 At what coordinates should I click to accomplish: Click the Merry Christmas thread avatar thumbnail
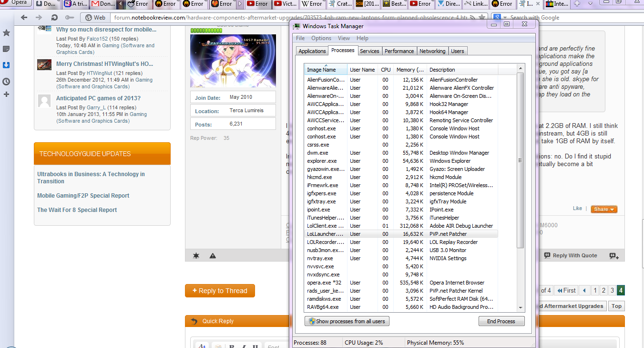pos(44,65)
